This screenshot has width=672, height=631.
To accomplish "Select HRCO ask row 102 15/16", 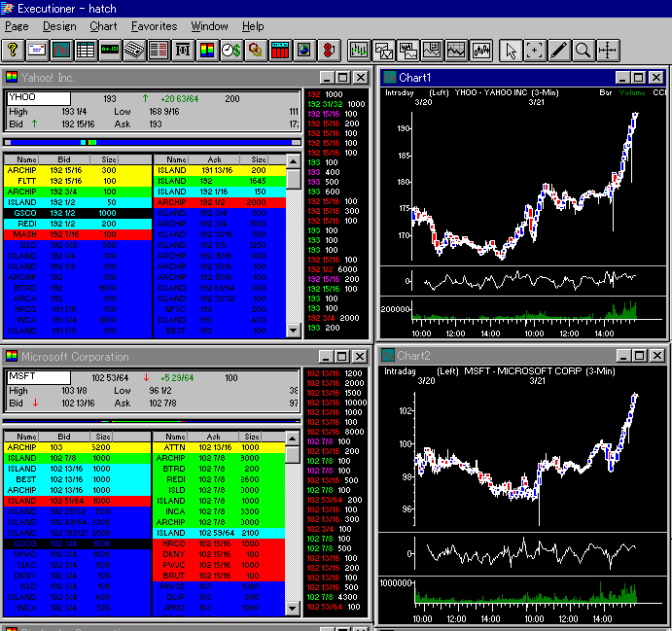I will click(219, 543).
